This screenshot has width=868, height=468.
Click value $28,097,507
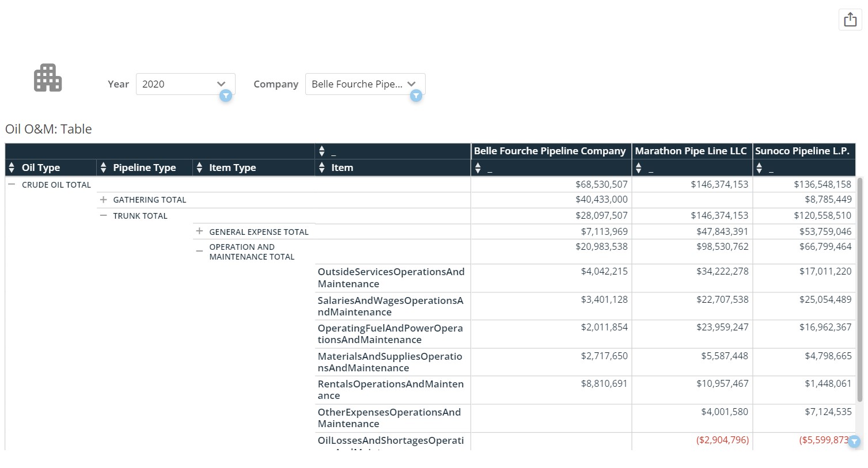(601, 215)
